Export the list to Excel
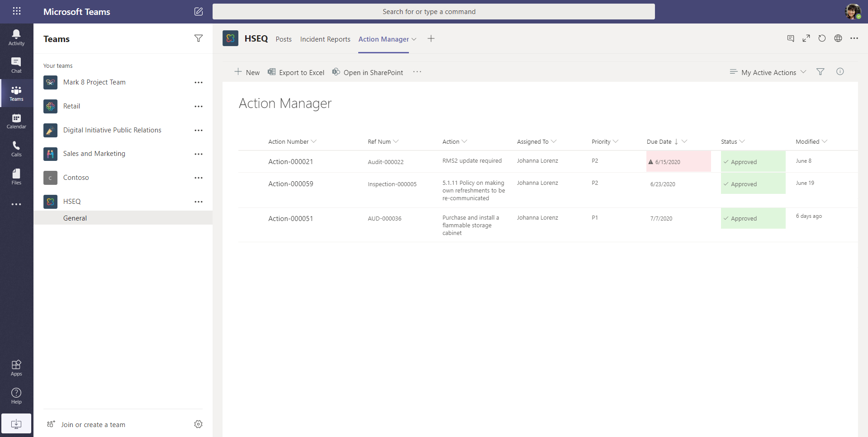 pyautogui.click(x=296, y=72)
